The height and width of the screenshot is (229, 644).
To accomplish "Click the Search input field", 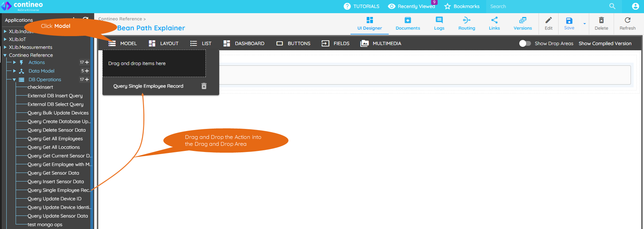I will 548,6.
